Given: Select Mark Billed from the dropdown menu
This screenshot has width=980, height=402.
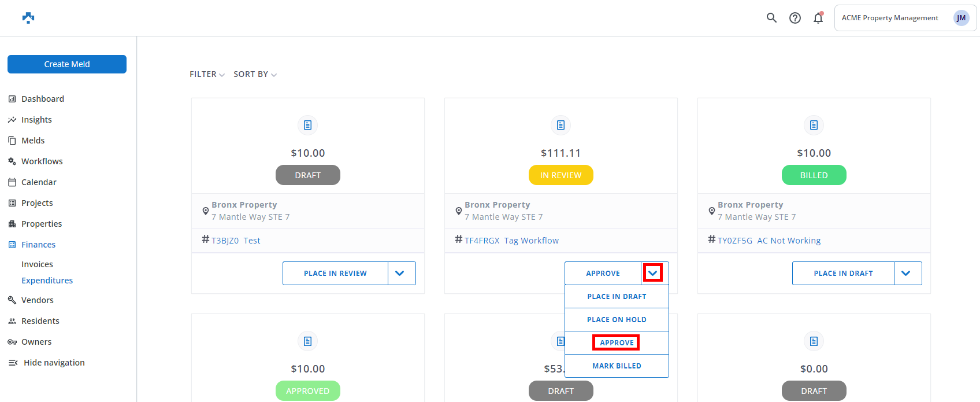Looking at the screenshot, I should (x=617, y=366).
